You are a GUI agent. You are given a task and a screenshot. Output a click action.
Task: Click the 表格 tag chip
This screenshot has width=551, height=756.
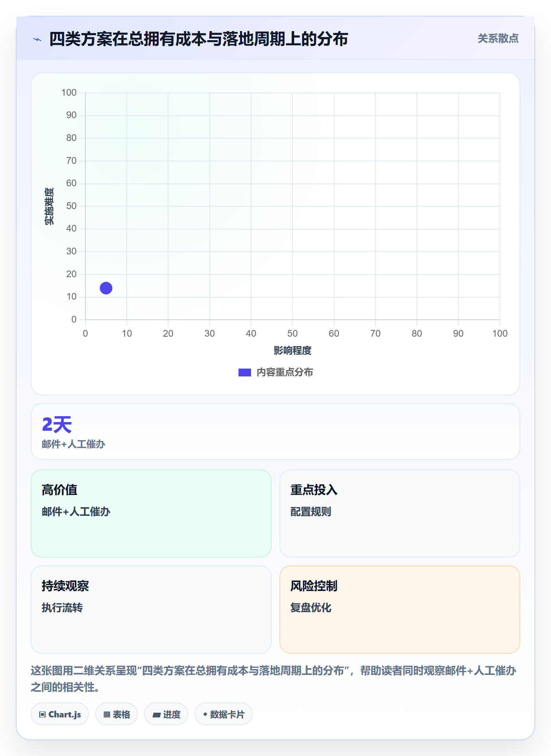point(116,714)
